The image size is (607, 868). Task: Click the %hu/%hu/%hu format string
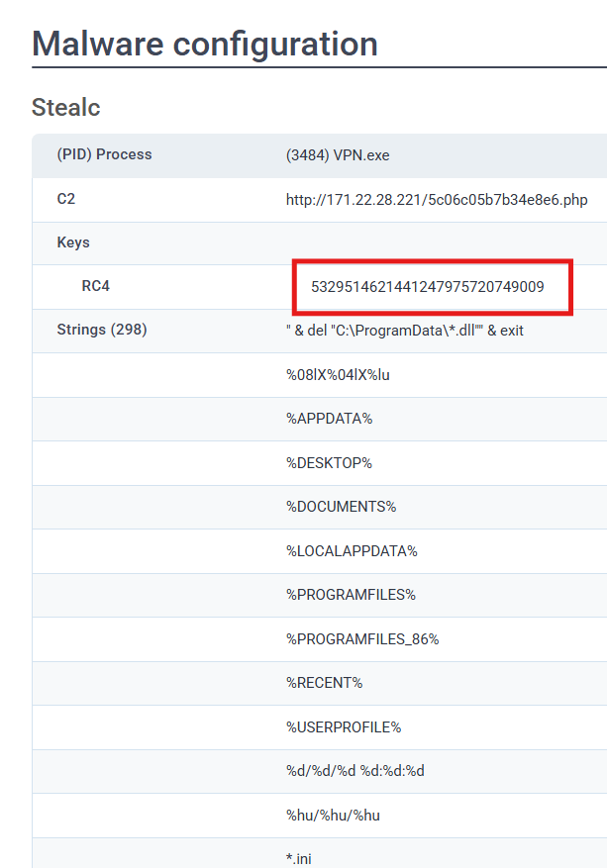(333, 815)
